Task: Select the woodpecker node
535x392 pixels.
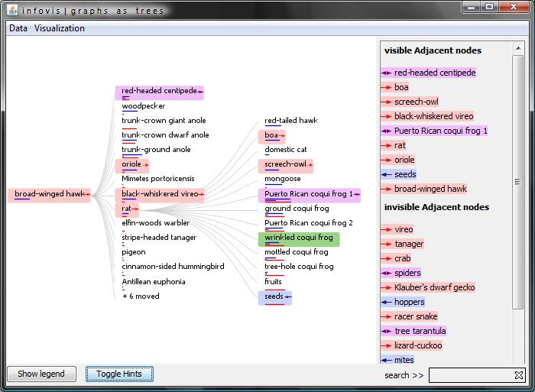Action: pyautogui.click(x=144, y=106)
